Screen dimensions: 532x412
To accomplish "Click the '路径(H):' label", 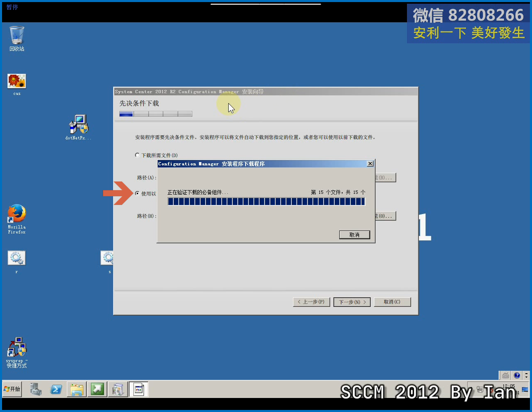I will [147, 216].
